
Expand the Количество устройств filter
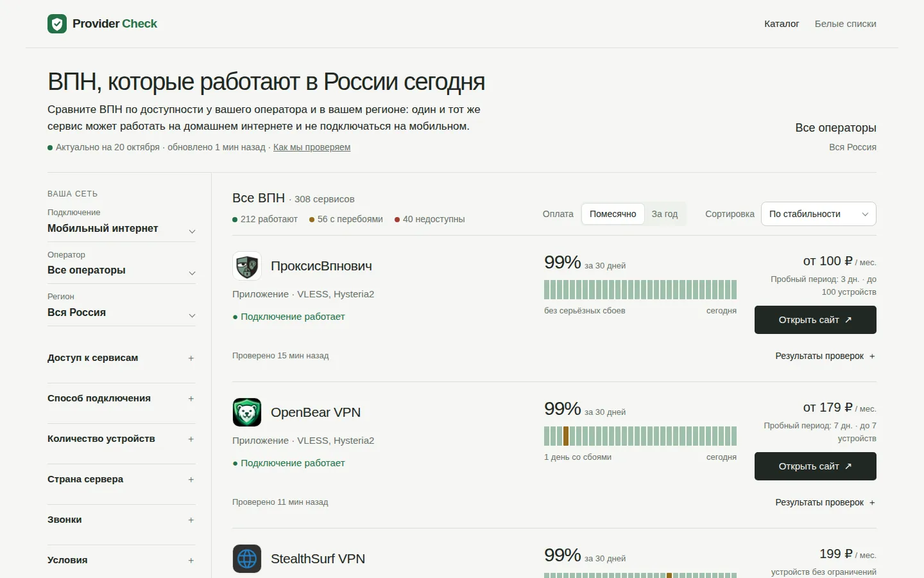(121, 439)
